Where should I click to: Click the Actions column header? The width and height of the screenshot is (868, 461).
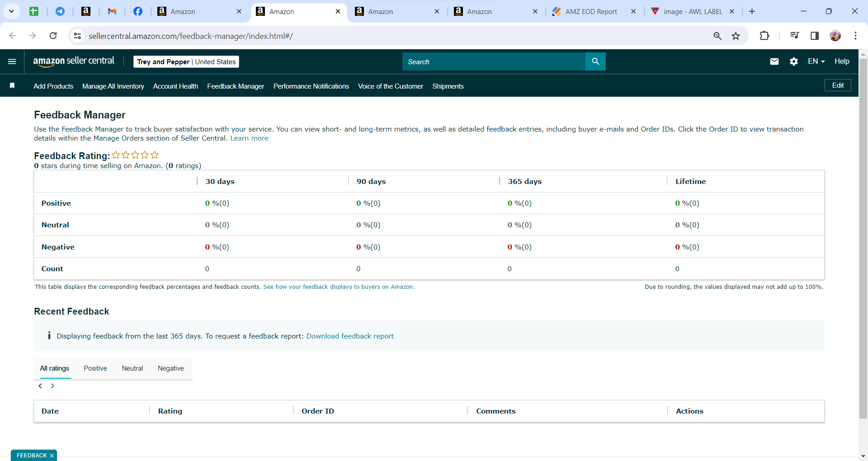[689, 411]
